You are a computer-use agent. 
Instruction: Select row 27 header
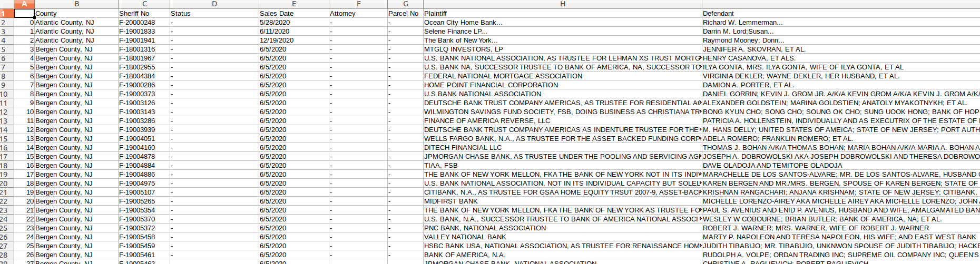[x=7, y=246]
